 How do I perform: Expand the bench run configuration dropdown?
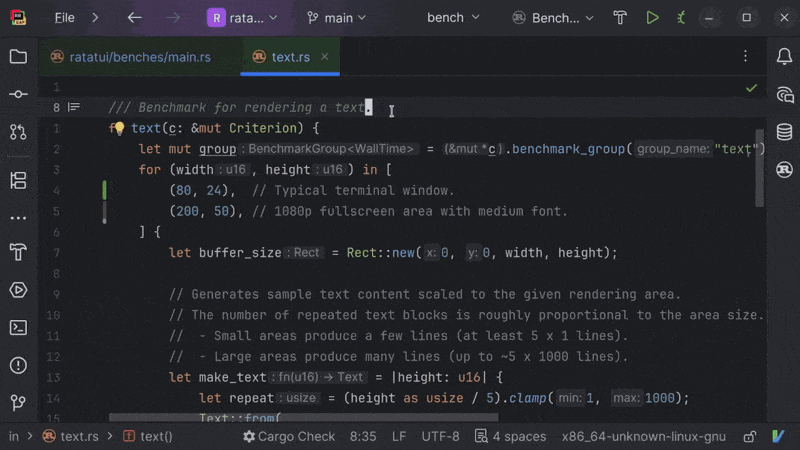[x=453, y=18]
